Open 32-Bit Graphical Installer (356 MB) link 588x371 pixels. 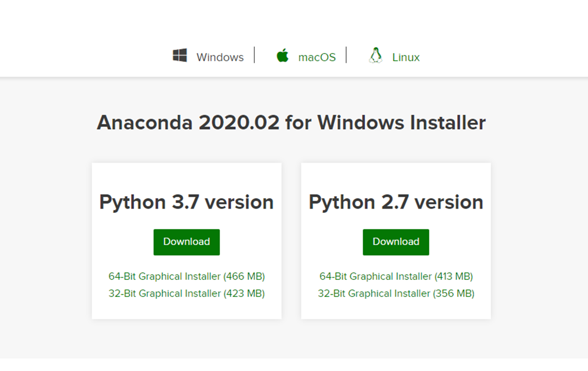[396, 293]
